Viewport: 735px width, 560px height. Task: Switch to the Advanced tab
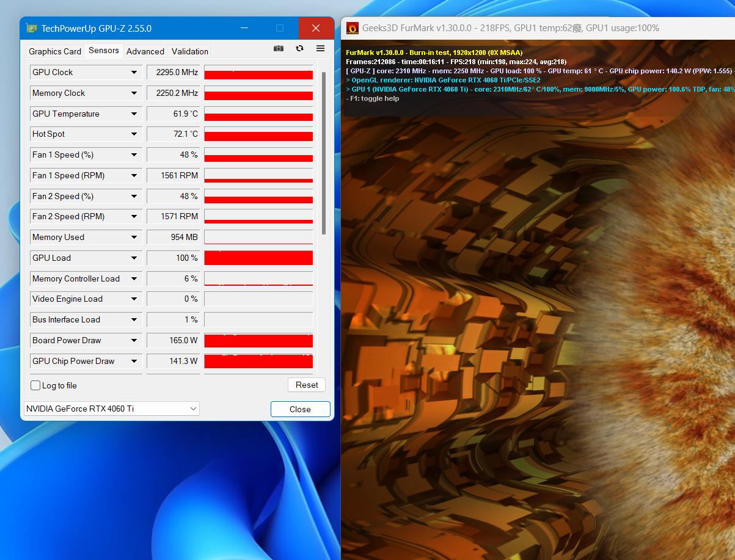pos(145,51)
